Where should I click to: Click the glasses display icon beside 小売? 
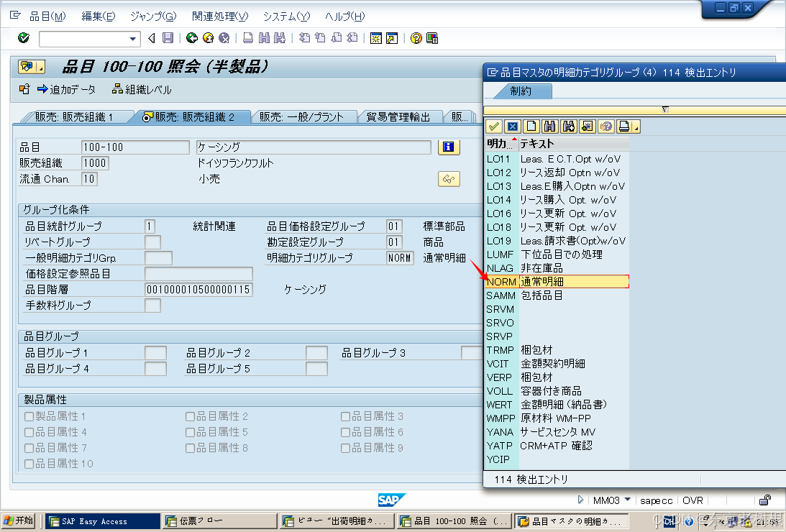tap(449, 179)
